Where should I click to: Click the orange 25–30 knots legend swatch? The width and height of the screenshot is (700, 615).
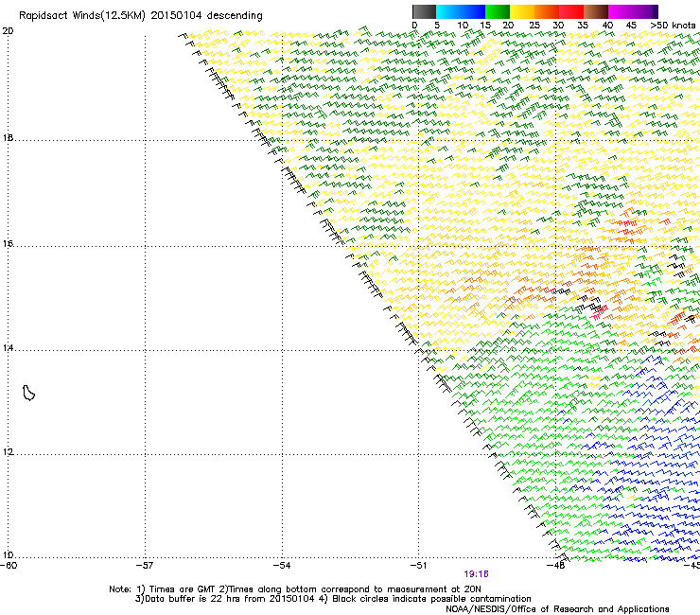tap(547, 11)
